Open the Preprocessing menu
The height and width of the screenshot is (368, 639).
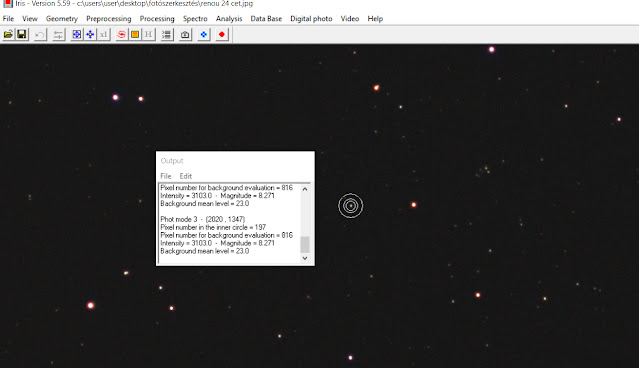(x=109, y=19)
